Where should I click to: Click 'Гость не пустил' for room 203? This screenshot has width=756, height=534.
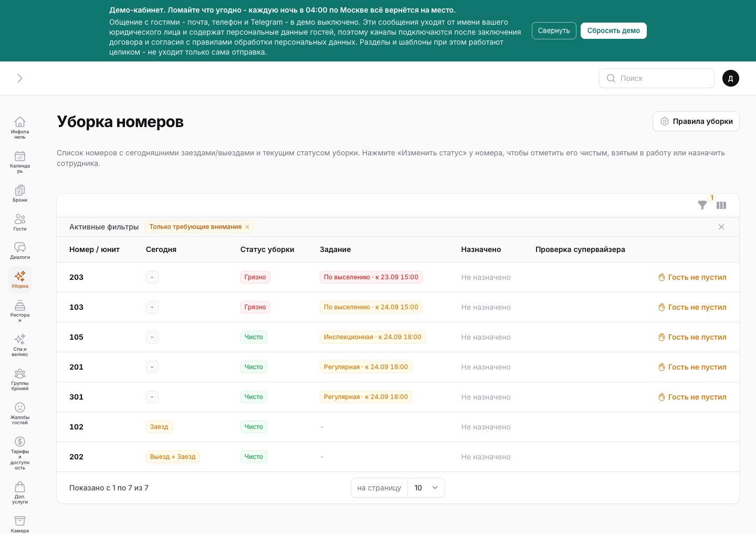coord(692,277)
